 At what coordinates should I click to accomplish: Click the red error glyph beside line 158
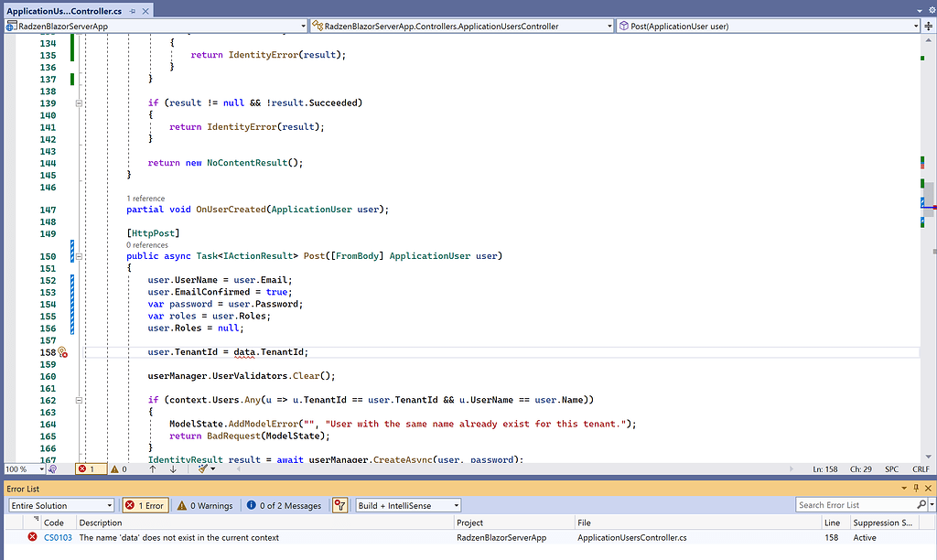[x=63, y=351]
